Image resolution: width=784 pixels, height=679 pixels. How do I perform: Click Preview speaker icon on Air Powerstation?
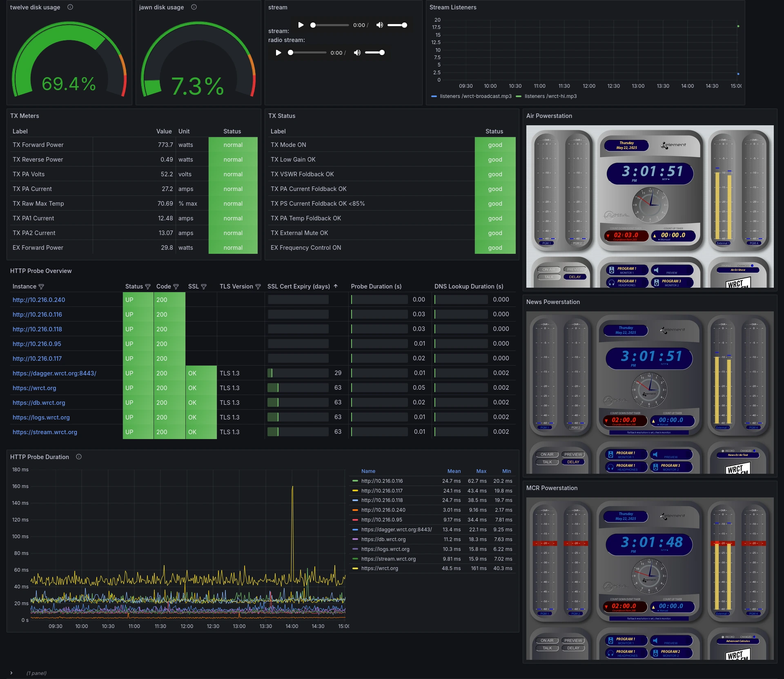[656, 270]
